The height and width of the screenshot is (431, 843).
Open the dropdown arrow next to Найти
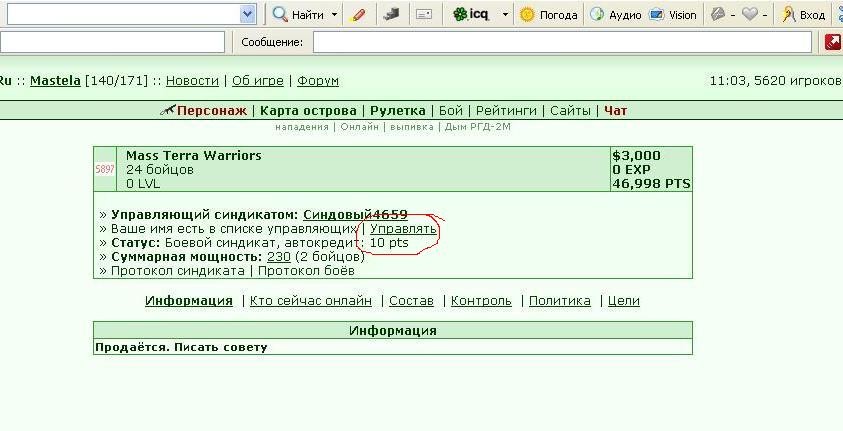pos(334,15)
